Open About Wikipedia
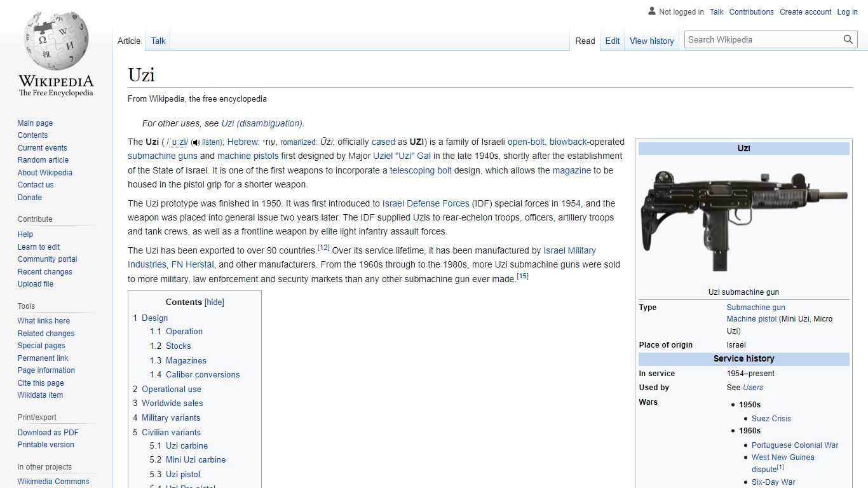The height and width of the screenshot is (488, 868). [45, 173]
